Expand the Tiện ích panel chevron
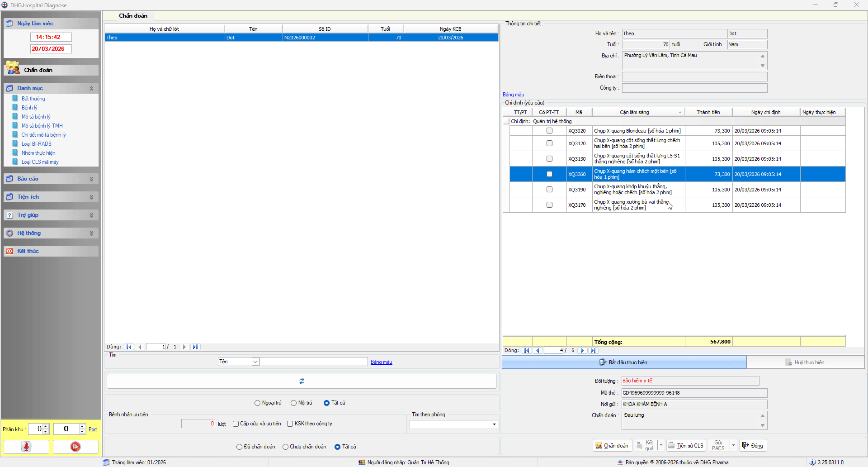This screenshot has height=467, width=868. point(91,197)
